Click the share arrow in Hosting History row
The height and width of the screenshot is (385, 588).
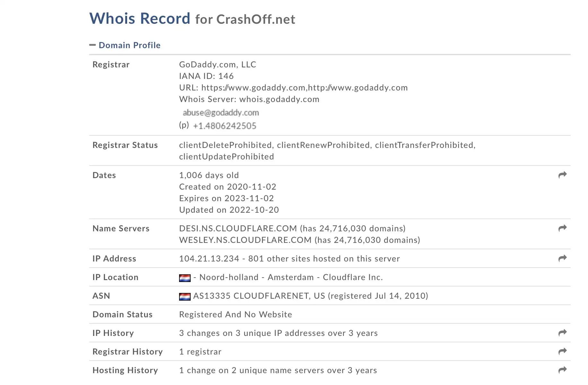tap(562, 370)
